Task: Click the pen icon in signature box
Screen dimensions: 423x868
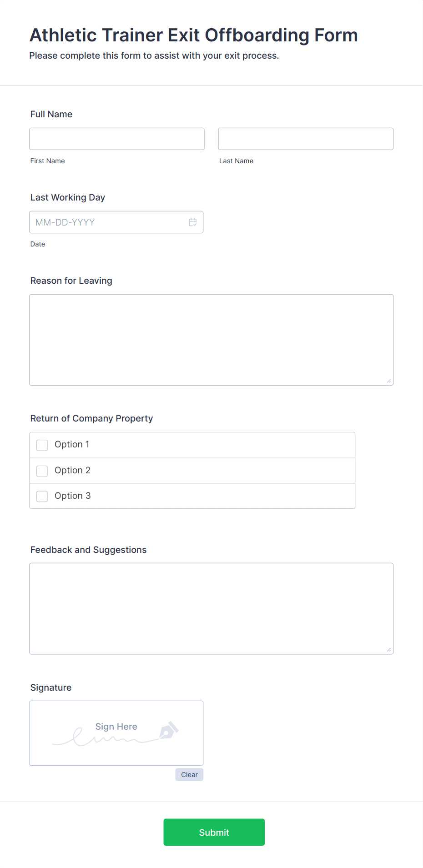Action: pos(169,730)
